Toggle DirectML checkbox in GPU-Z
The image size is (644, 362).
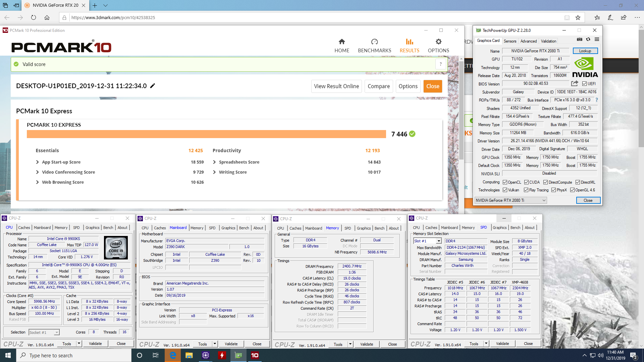(x=578, y=182)
